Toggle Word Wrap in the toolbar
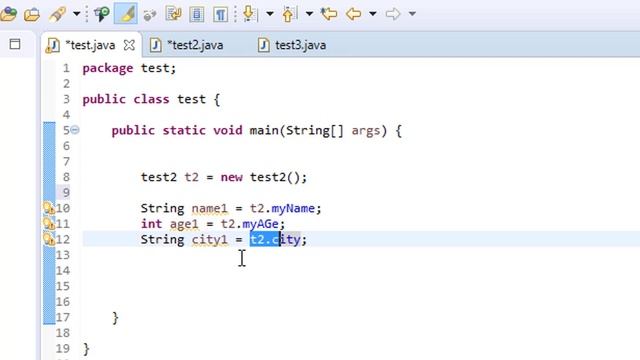The height and width of the screenshot is (360, 640). tap(173, 14)
